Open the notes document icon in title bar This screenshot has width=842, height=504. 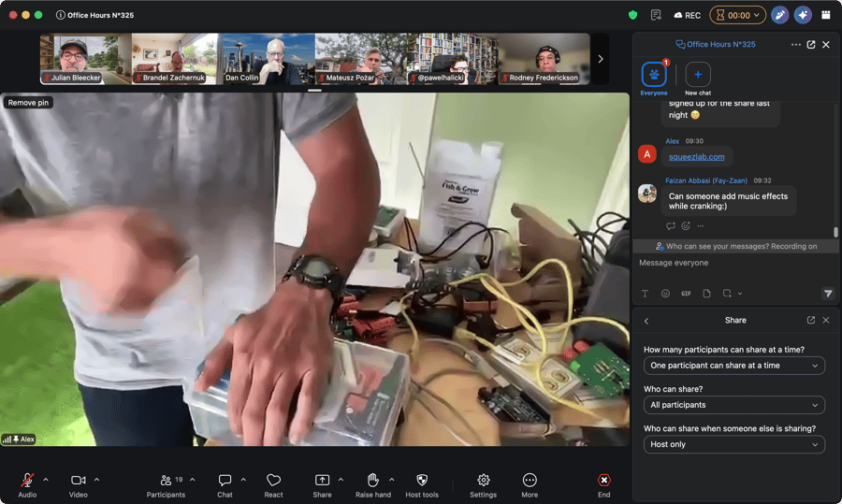(656, 15)
